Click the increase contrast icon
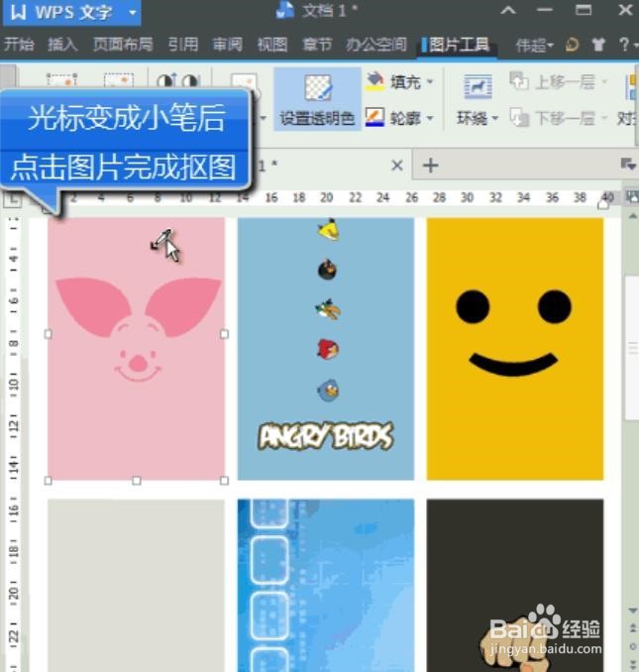Image resolution: width=639 pixels, height=672 pixels. click(x=166, y=81)
